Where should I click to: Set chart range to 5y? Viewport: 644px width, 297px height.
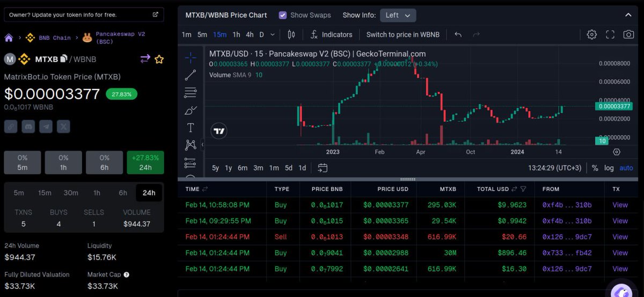[216, 168]
